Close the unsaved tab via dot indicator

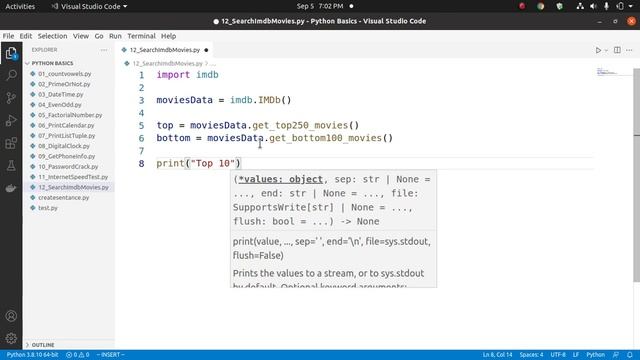tap(206, 50)
